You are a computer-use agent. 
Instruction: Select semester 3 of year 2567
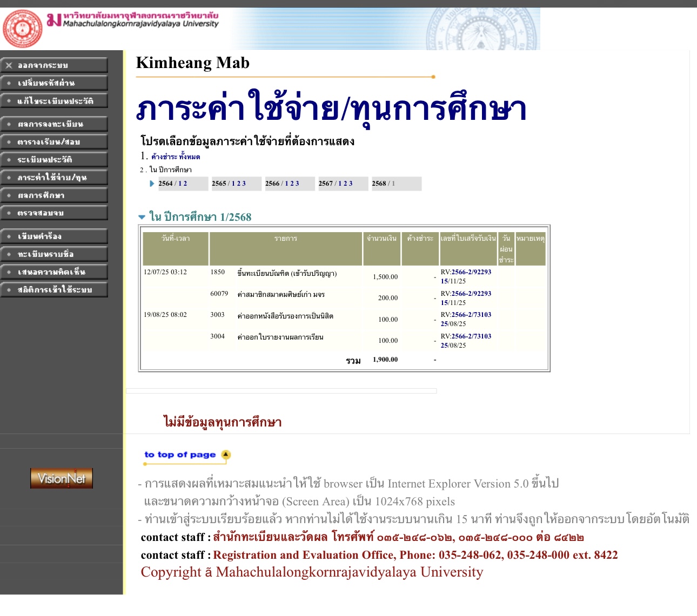pyautogui.click(x=351, y=184)
